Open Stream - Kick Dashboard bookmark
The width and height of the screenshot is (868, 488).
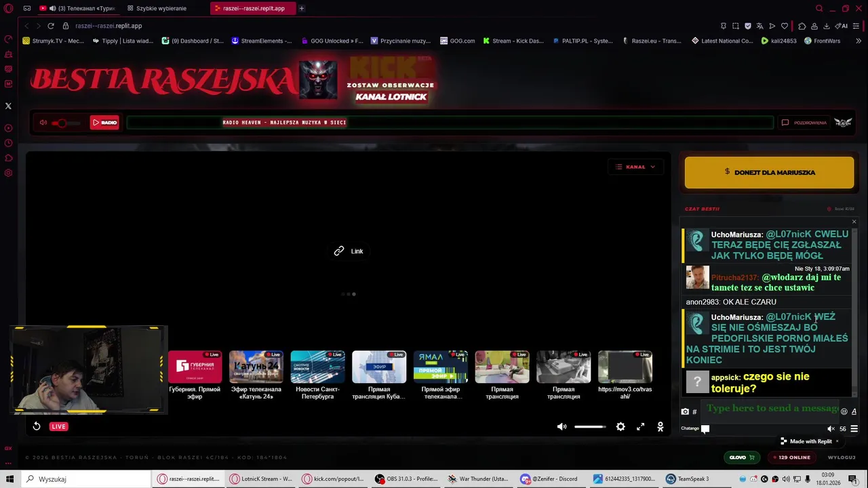click(x=513, y=41)
